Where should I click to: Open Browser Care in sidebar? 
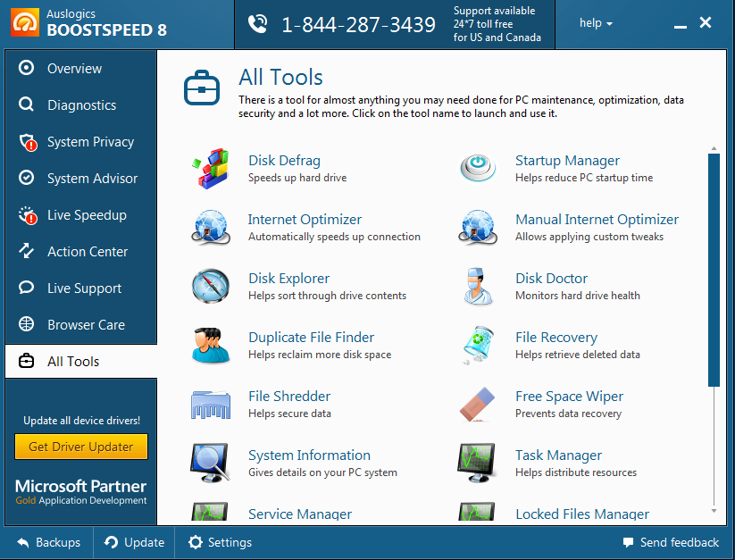coord(80,324)
